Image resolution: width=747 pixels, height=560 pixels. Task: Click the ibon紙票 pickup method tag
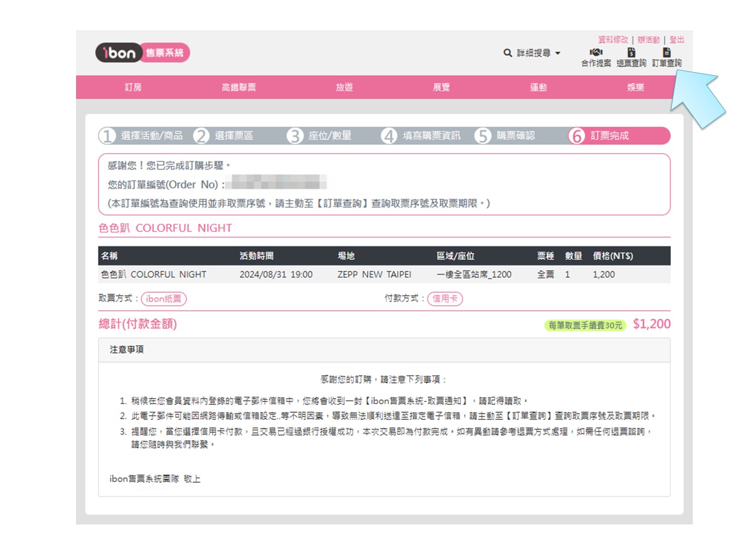[x=164, y=299]
